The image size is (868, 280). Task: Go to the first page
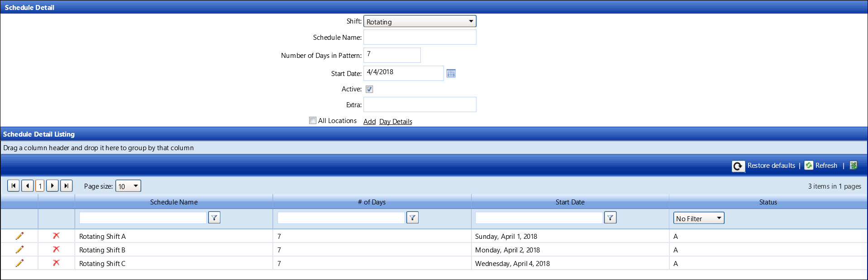14,186
